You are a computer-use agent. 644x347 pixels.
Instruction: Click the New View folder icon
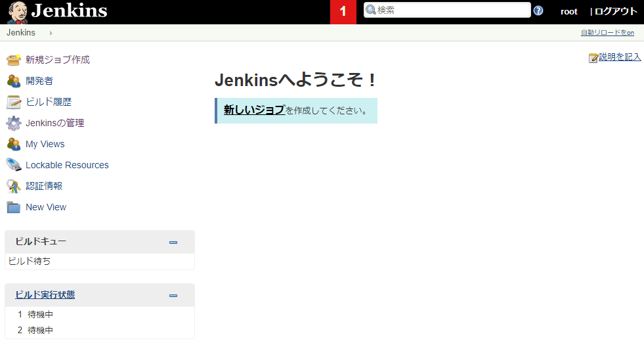14,207
